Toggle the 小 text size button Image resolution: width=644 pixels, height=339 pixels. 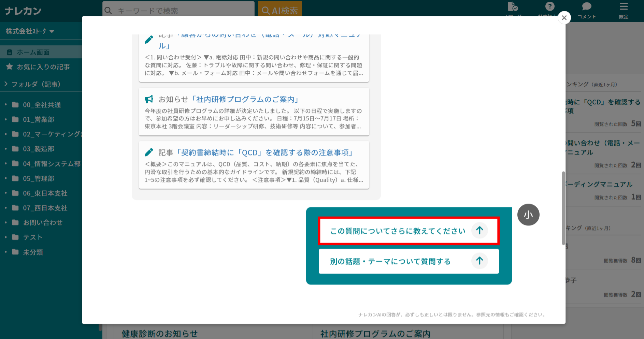tap(528, 215)
